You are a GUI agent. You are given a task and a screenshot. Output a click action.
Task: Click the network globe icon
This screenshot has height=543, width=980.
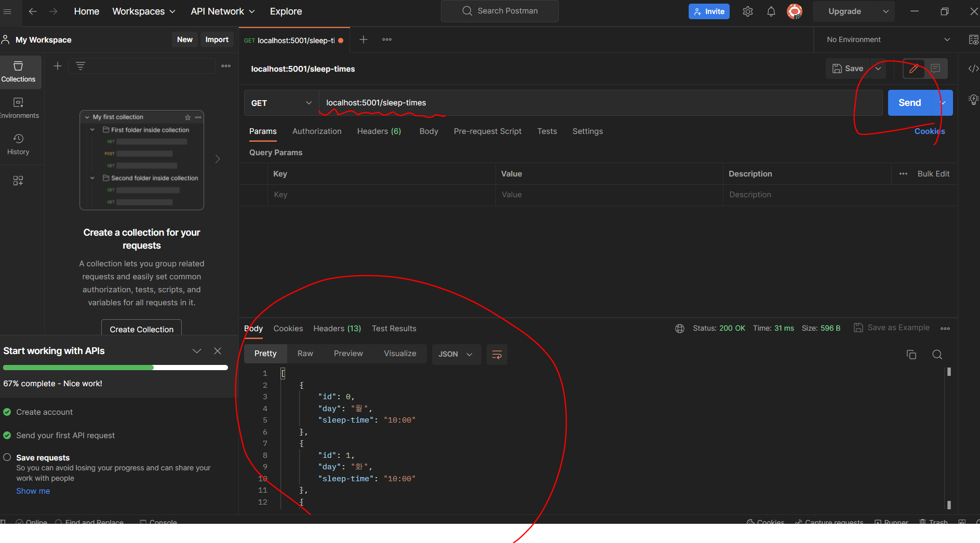[680, 329]
